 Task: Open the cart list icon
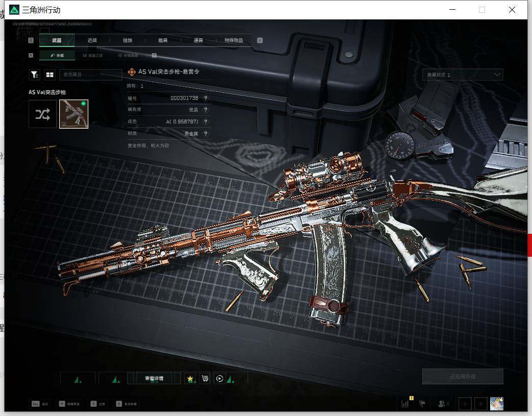pos(205,378)
